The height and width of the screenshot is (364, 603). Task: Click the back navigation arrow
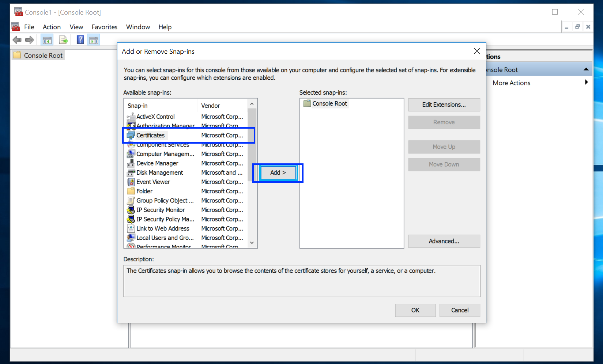tap(17, 39)
